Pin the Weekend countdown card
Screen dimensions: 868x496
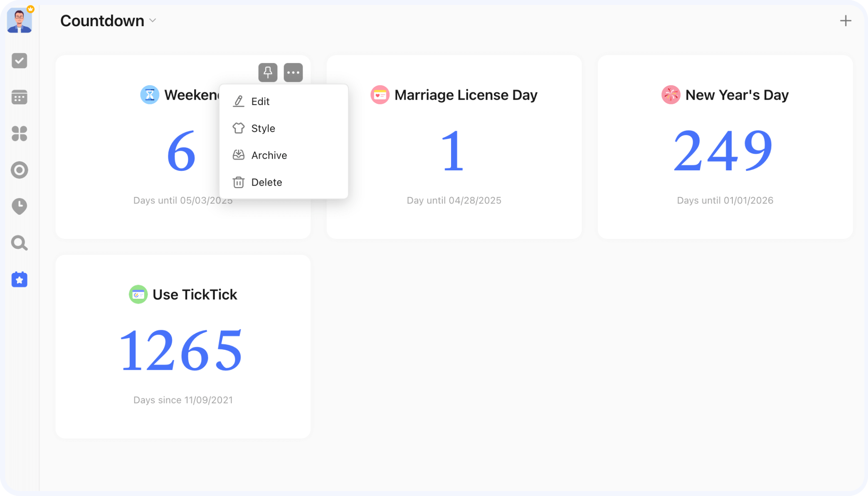pyautogui.click(x=268, y=73)
